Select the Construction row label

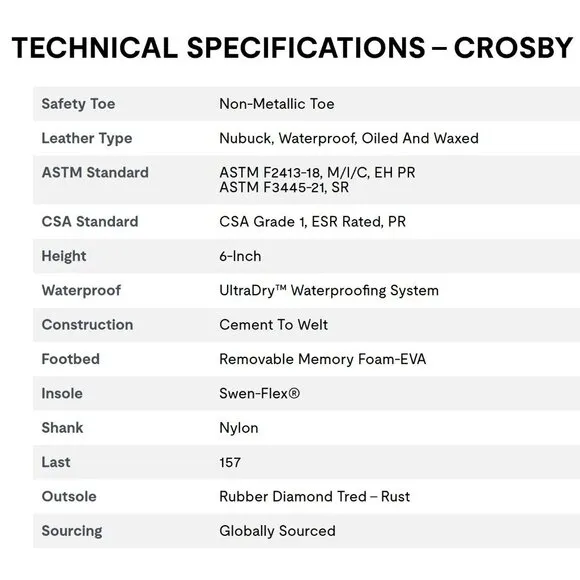87,325
